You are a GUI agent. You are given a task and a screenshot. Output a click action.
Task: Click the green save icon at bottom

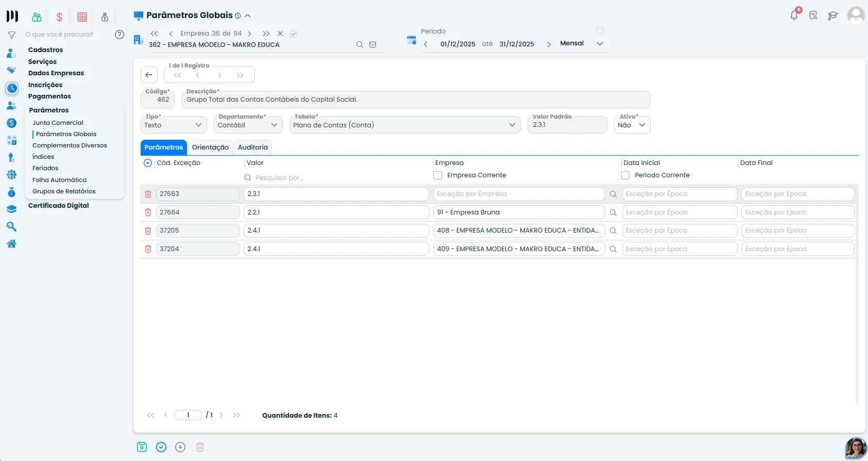tap(142, 447)
